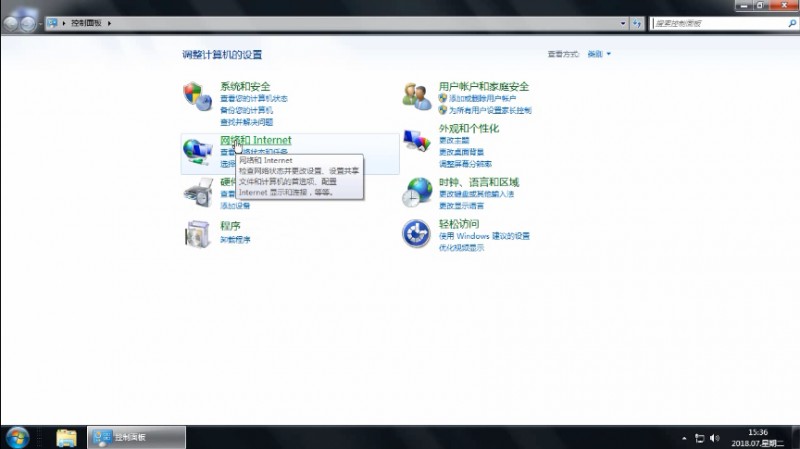Image resolution: width=800 pixels, height=449 pixels.
Task: Click the Control Panel icon in address bar
Action: tap(52, 23)
